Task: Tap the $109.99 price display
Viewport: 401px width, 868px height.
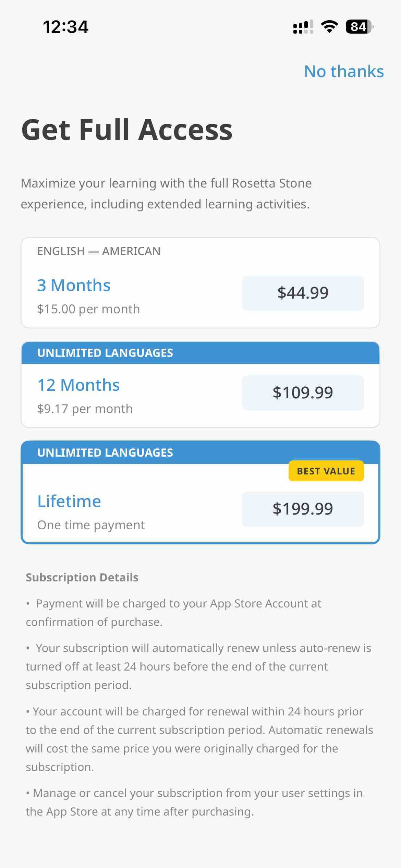Action: 303,393
